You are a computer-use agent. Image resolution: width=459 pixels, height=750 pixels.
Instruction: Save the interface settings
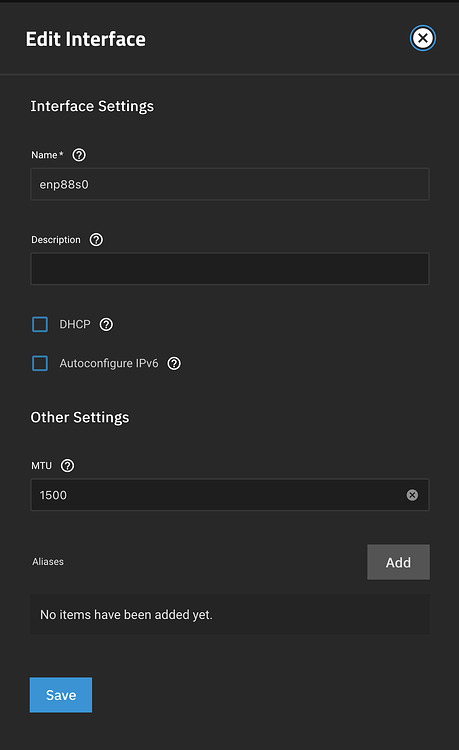[61, 695]
